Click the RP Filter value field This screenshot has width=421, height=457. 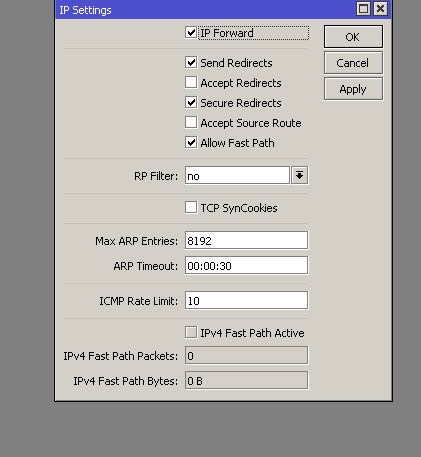pyautogui.click(x=237, y=175)
